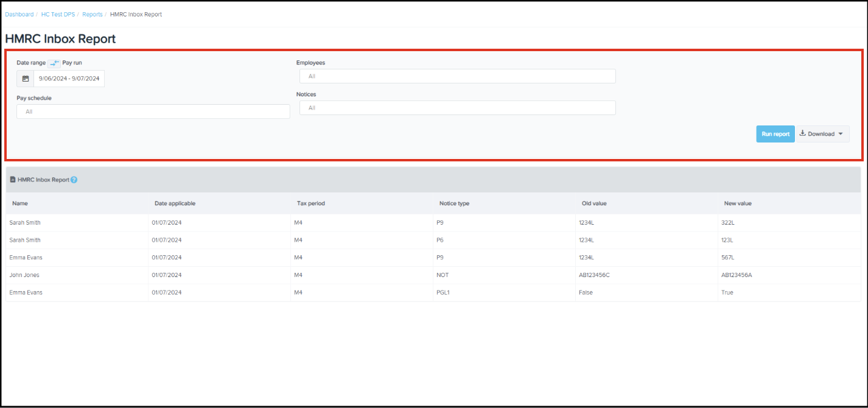Click the calendar icon beside date range
The height and width of the screenshot is (408, 868).
26,79
